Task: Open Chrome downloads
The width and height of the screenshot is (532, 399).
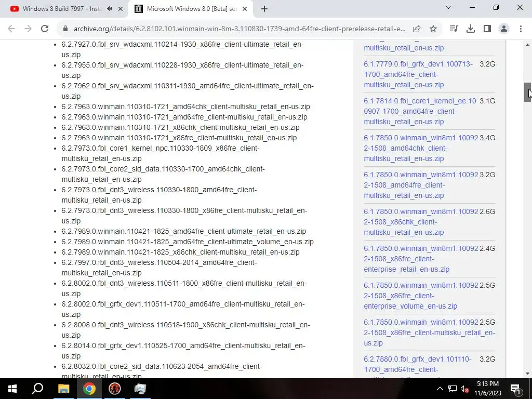Action: click(471, 29)
